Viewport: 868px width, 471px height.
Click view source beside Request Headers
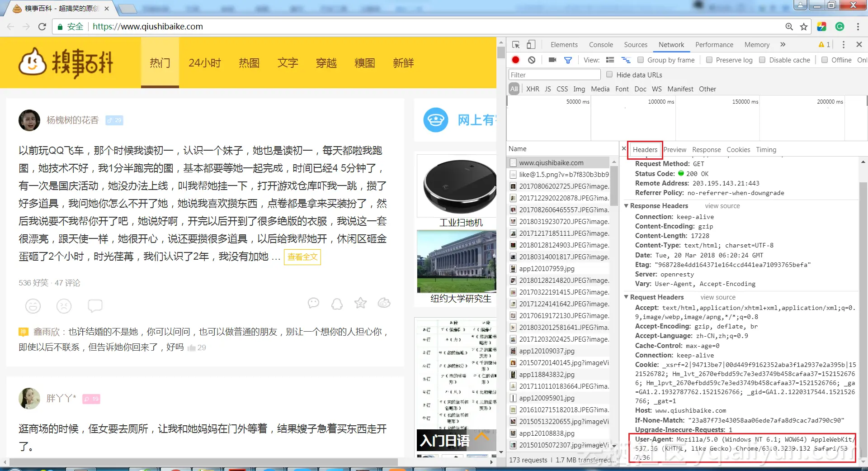[718, 297]
